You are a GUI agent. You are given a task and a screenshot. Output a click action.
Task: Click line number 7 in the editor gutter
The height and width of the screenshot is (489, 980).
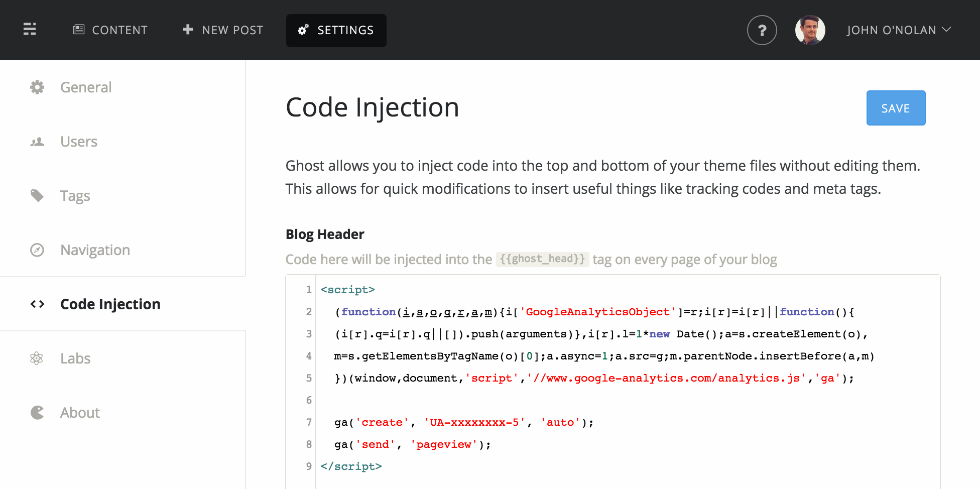pyautogui.click(x=308, y=422)
